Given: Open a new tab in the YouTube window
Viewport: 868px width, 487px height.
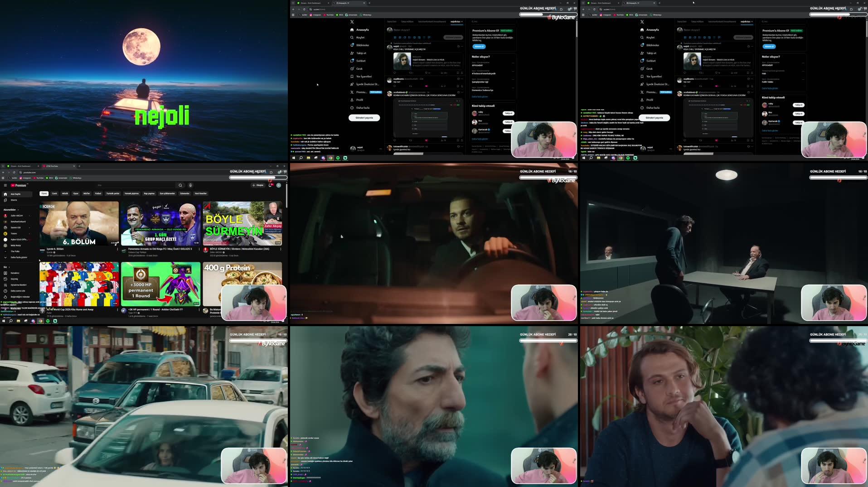Looking at the screenshot, I should point(79,166).
